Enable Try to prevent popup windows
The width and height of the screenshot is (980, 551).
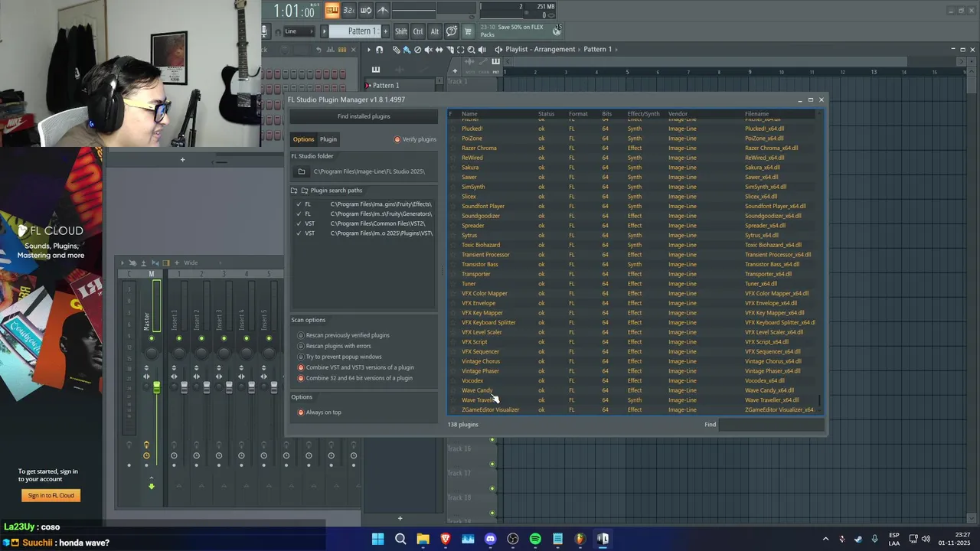click(301, 357)
